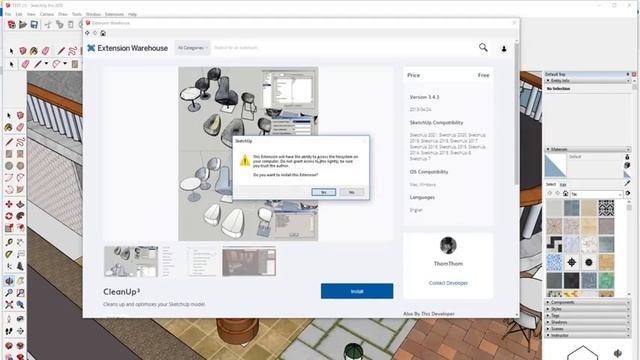Viewport: 640px width, 360px height.
Task: Pick the green tile material swatch
Action: pyautogui.click(x=606, y=280)
